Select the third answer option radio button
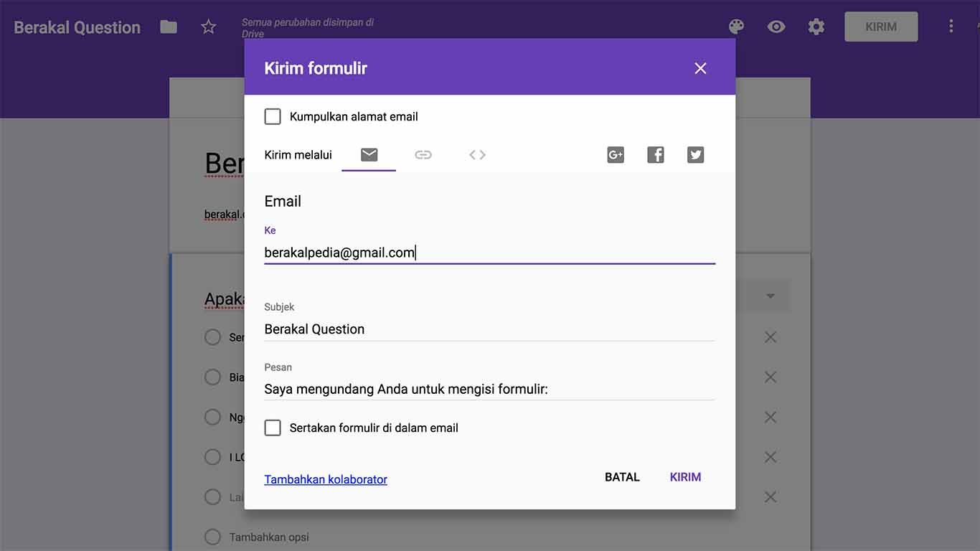Screen dimensions: 980x551 tap(212, 418)
